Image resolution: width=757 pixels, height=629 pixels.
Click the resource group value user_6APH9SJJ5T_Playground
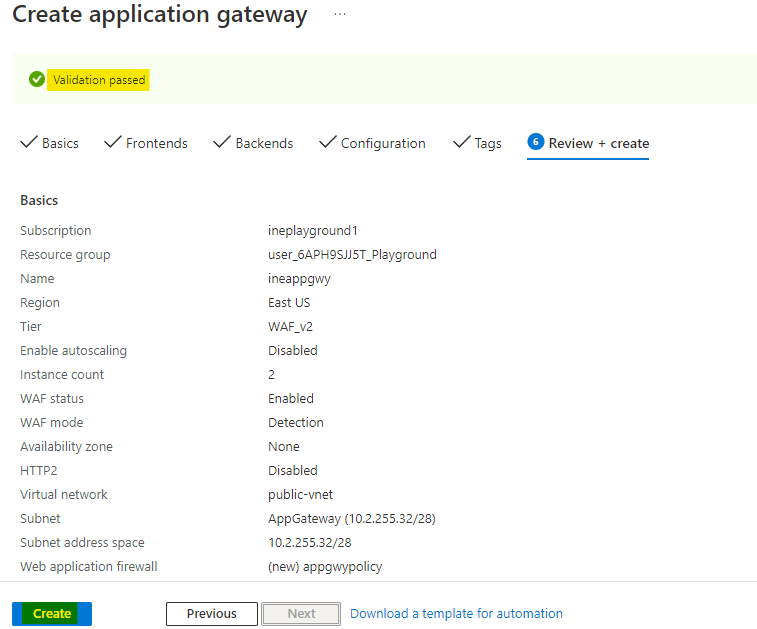pos(352,255)
